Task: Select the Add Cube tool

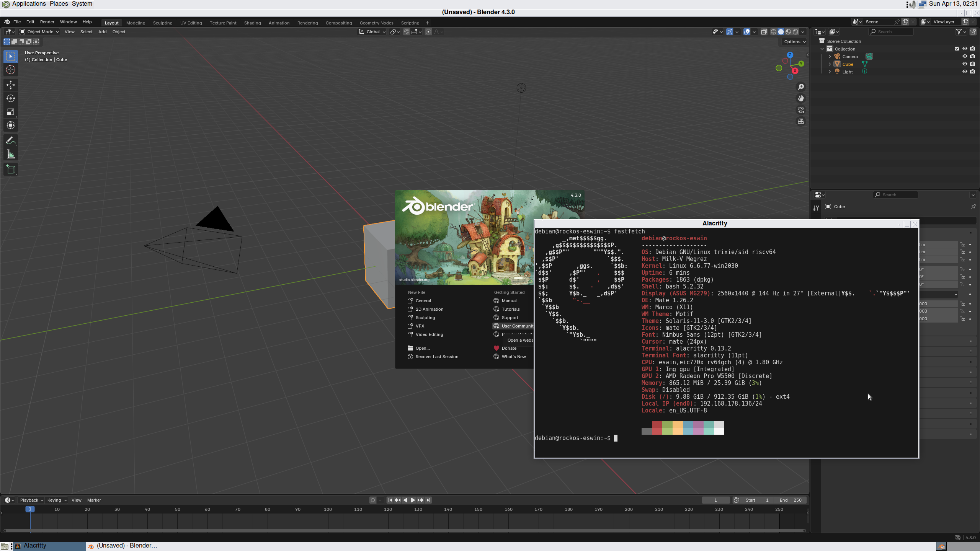Action: click(11, 170)
